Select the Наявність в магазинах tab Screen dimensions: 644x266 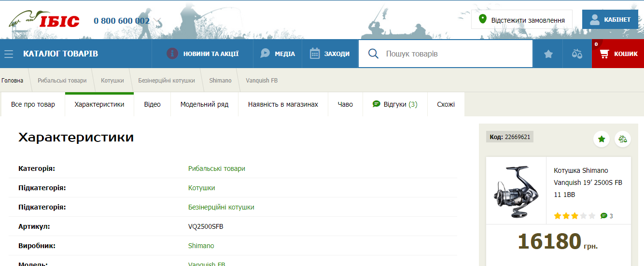[283, 104]
